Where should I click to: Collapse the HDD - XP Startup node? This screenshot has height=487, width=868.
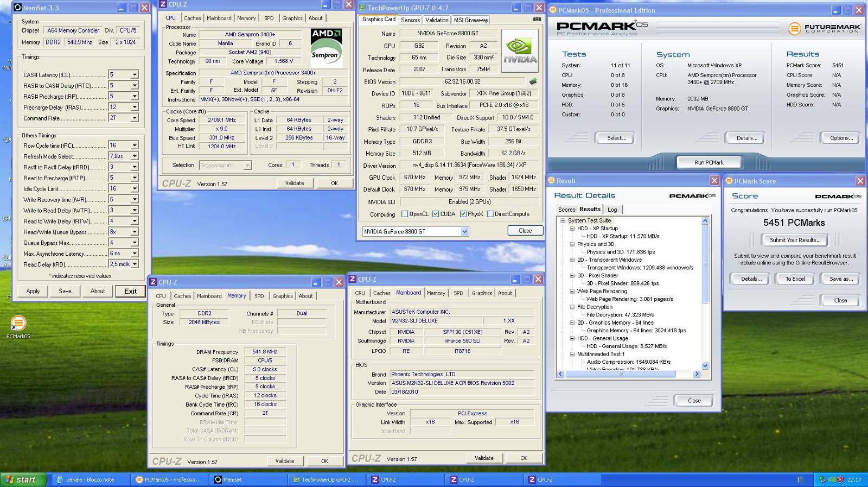(x=572, y=229)
